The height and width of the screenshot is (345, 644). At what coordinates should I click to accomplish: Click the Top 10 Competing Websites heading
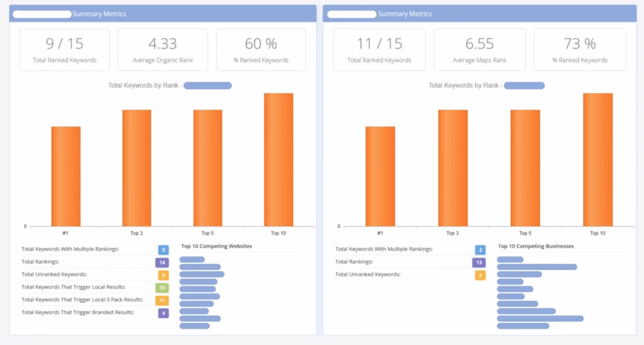click(216, 246)
